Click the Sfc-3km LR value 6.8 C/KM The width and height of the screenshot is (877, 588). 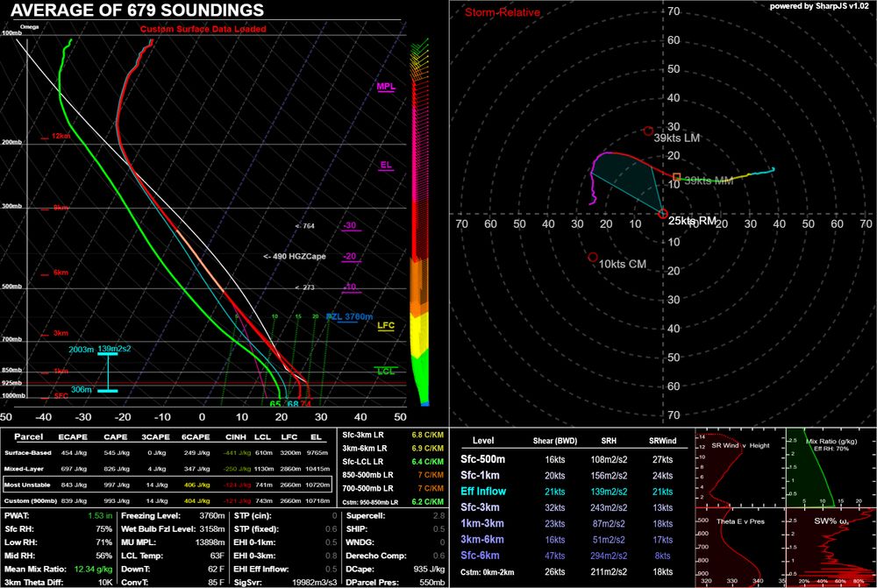428,435
